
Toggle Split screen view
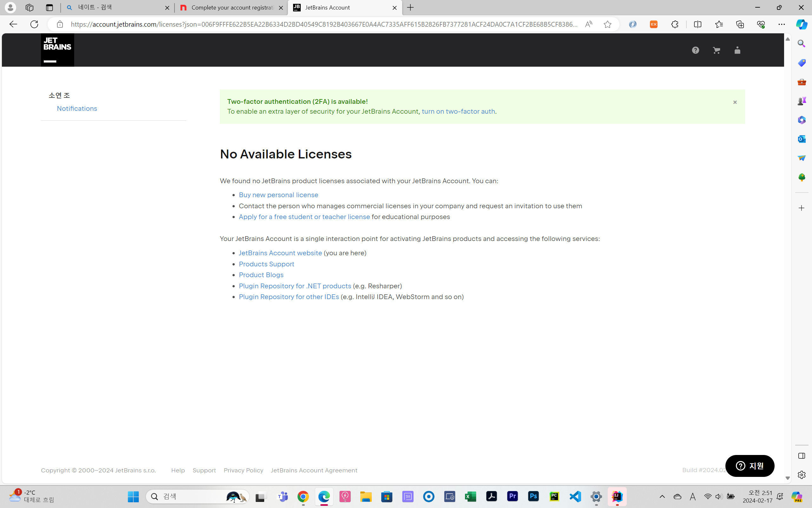pyautogui.click(x=697, y=24)
